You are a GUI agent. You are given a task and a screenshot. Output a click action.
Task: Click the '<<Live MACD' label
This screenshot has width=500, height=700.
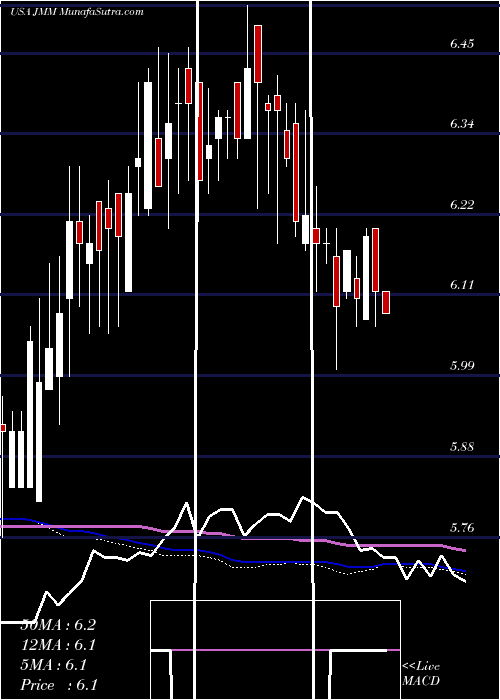[421, 673]
